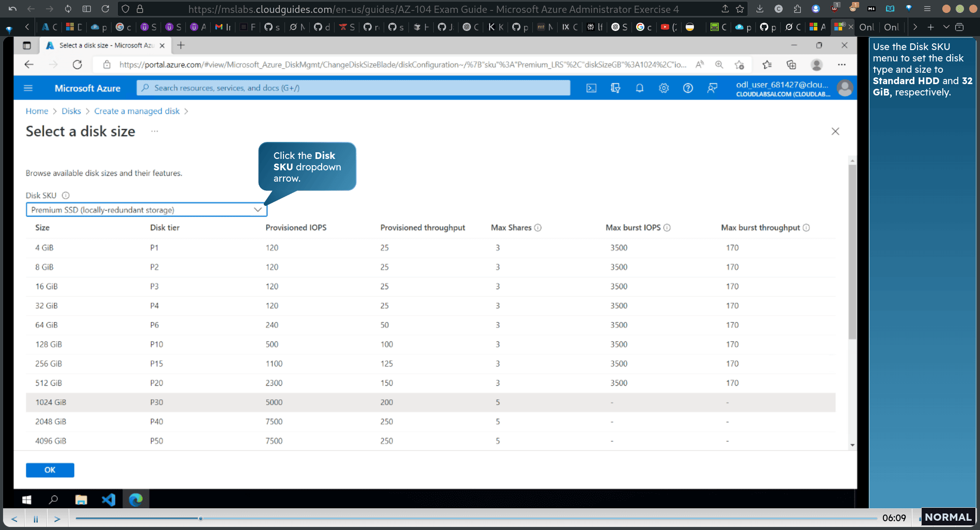This screenshot has height=530, width=980.
Task: Toggle the NORMAL mode button
Action: (x=948, y=517)
